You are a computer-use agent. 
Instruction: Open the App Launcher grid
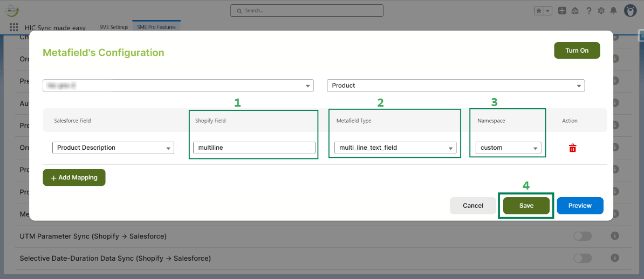click(14, 27)
